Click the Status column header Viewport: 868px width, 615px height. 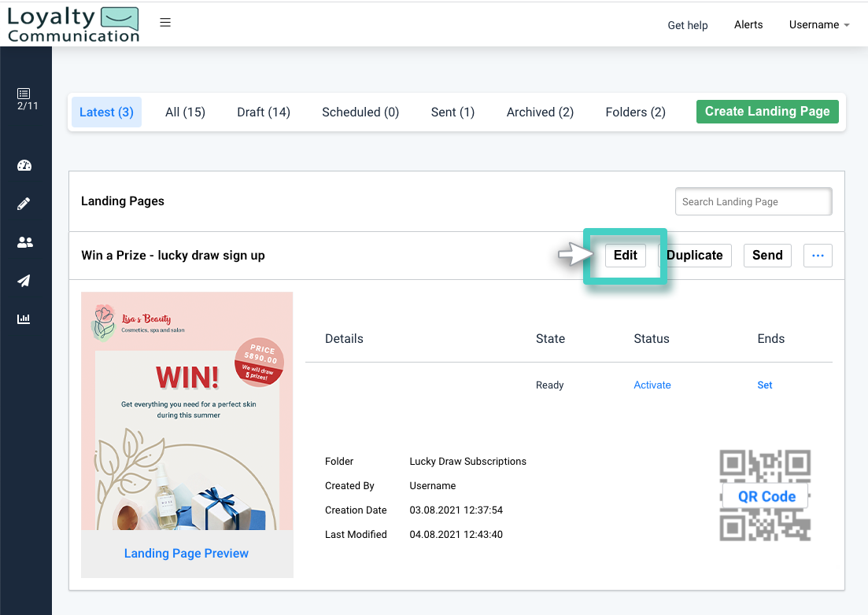click(652, 338)
